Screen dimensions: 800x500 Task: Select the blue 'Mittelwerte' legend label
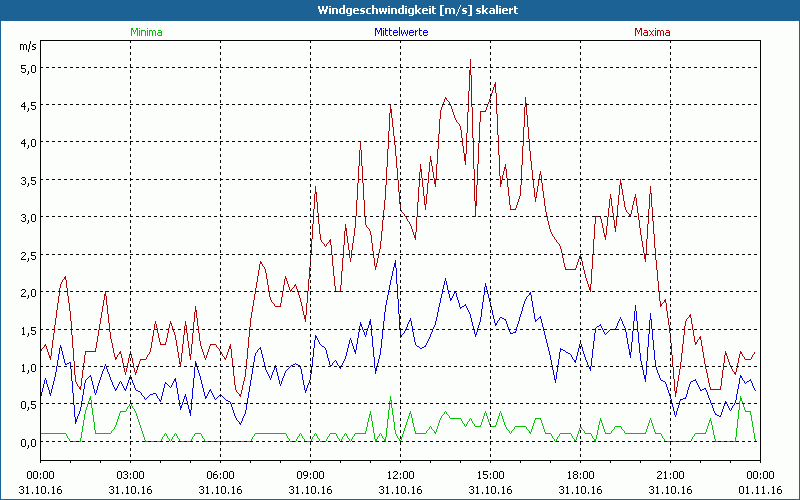point(401,32)
